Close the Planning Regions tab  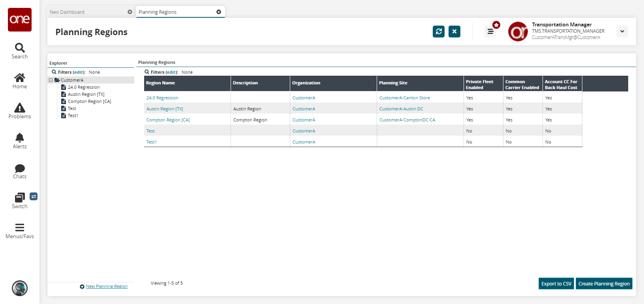(x=219, y=12)
